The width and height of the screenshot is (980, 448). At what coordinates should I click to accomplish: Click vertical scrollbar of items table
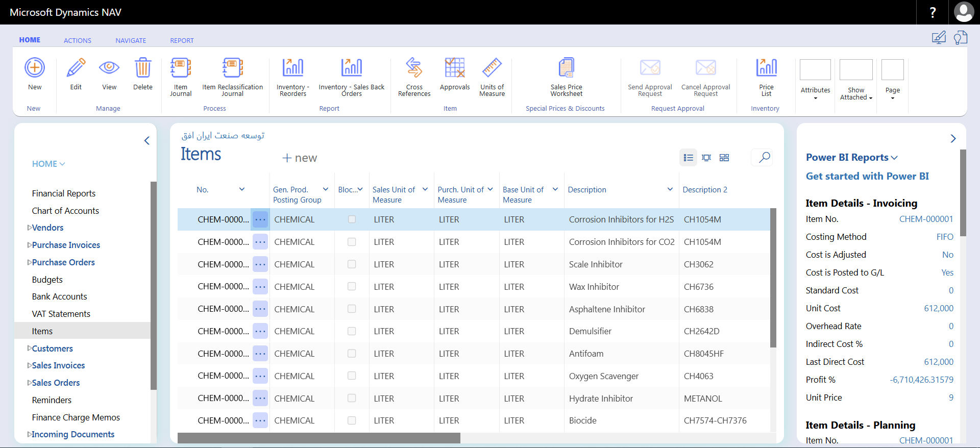(773, 278)
